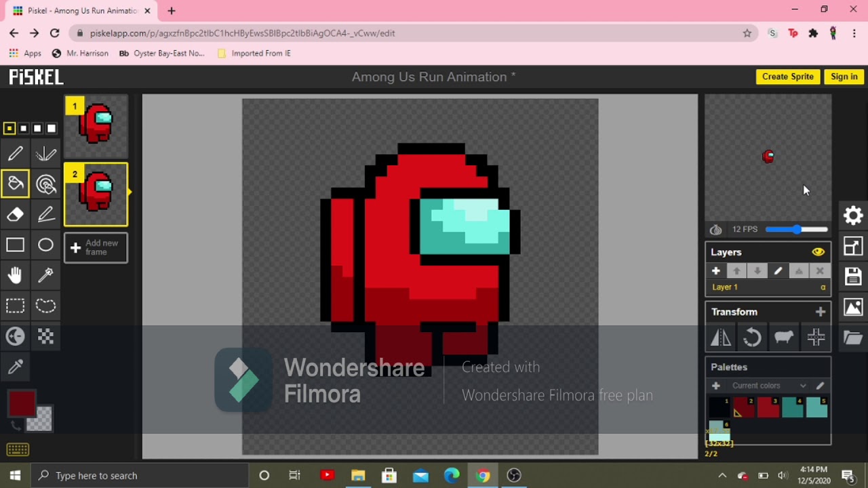868x488 pixels.
Task: Select the Eraser tool
Action: click(x=15, y=215)
